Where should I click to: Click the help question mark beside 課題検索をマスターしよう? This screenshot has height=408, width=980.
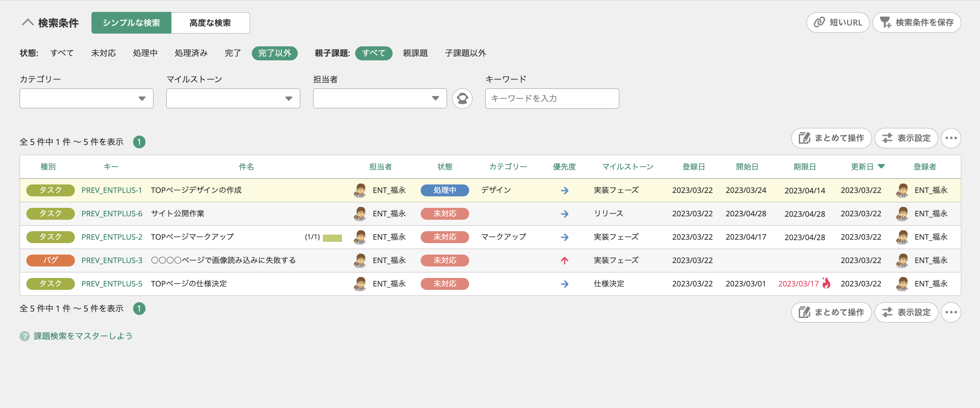(24, 336)
